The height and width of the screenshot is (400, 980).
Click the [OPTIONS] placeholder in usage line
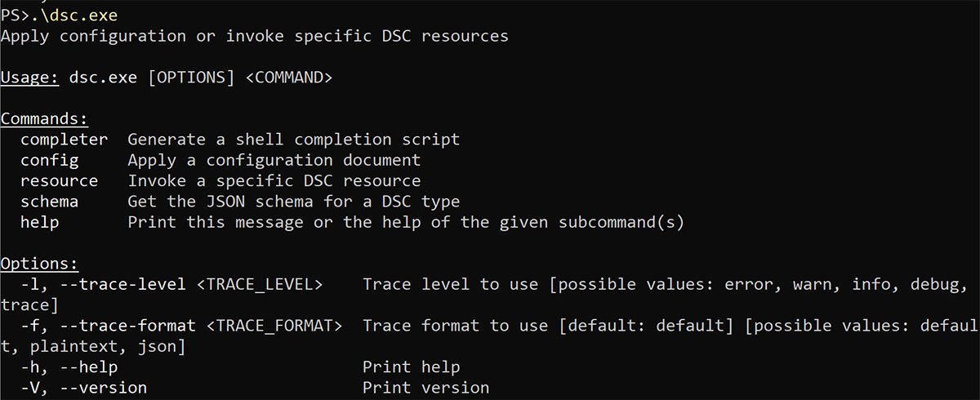191,78
